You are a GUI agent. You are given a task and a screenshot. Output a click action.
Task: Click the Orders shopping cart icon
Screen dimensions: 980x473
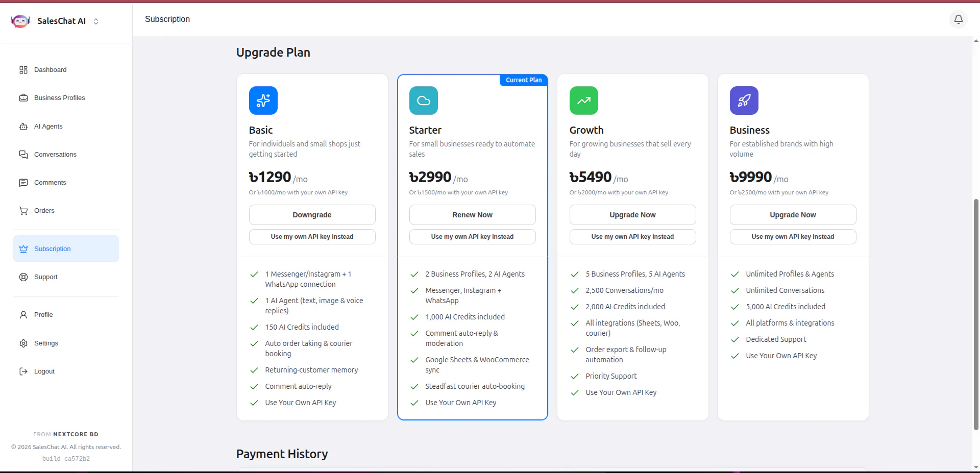23,211
